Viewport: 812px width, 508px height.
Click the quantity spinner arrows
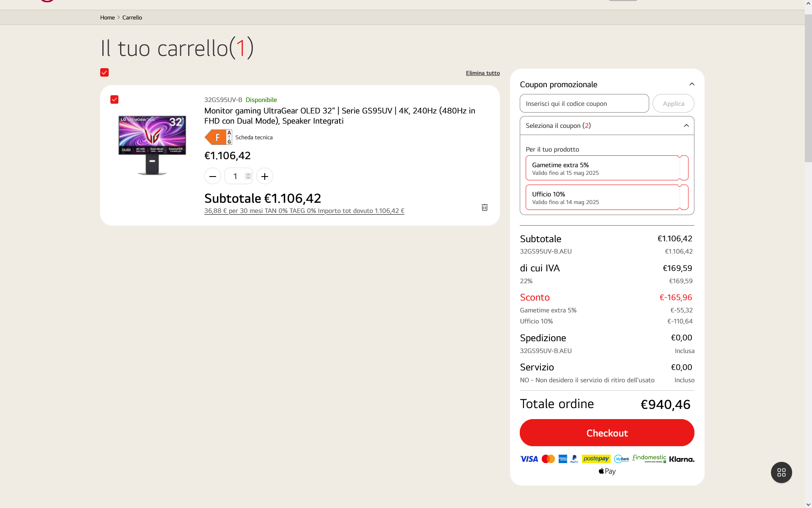[x=248, y=176]
